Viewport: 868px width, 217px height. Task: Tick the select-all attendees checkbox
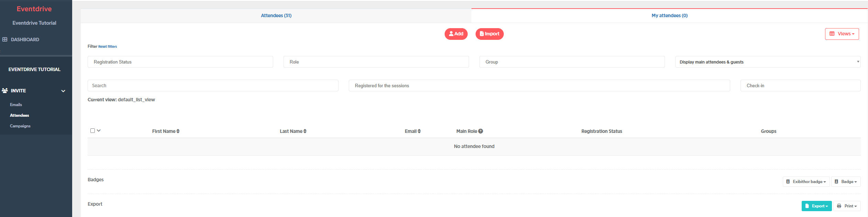tap(92, 130)
